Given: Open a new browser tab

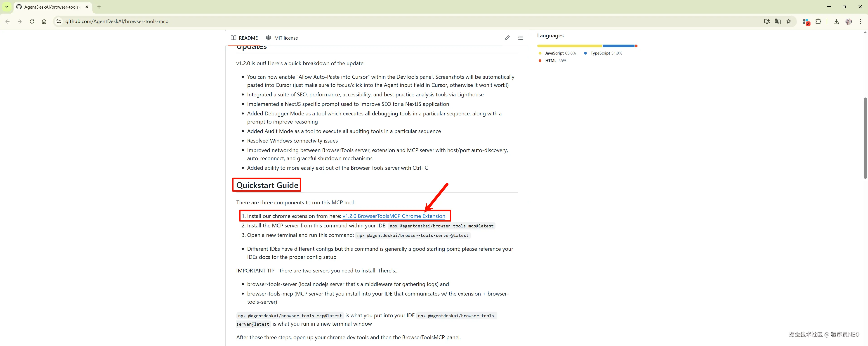Looking at the screenshot, I should (99, 7).
